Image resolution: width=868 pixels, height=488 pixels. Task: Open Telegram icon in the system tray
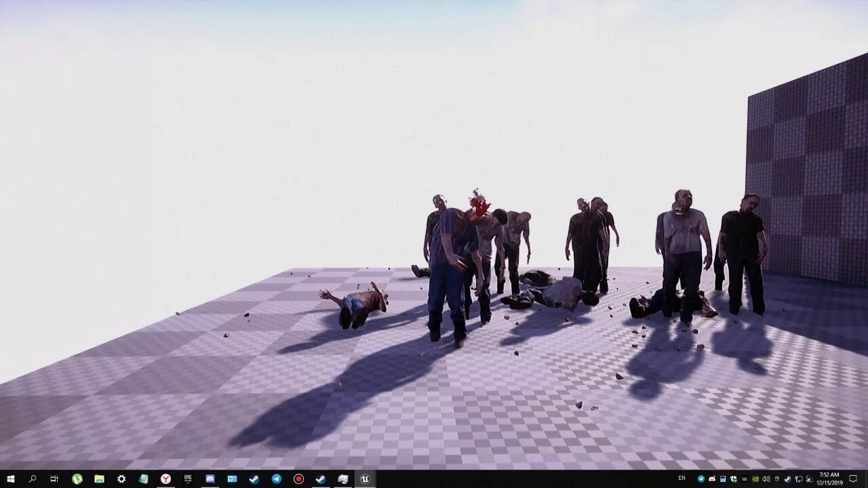click(701, 479)
